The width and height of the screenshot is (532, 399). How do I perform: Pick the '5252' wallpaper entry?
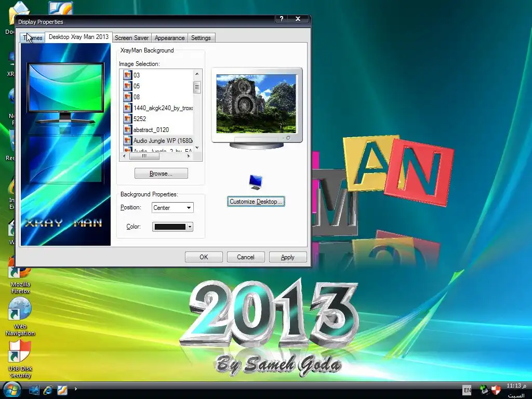pyautogui.click(x=139, y=119)
